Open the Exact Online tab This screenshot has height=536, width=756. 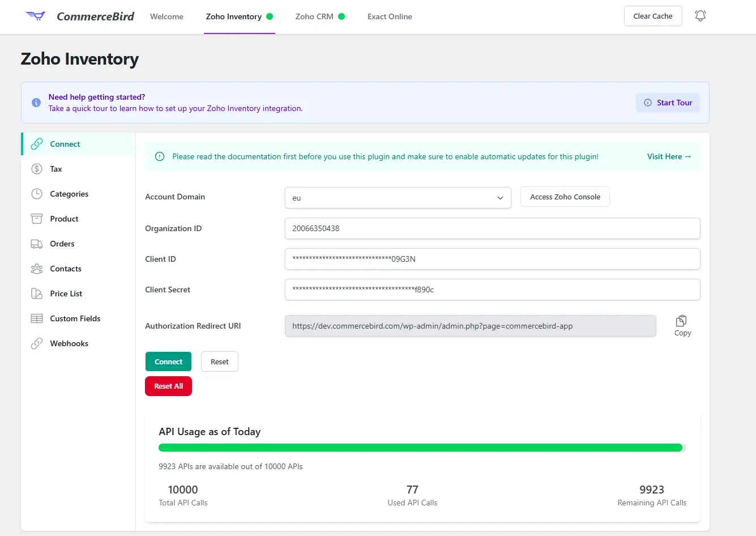[389, 16]
